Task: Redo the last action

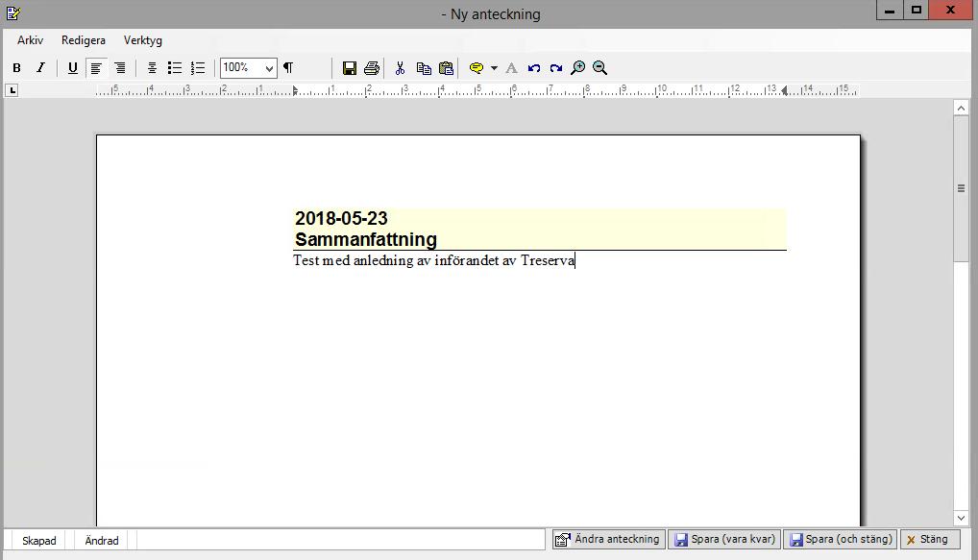Action: 556,68
